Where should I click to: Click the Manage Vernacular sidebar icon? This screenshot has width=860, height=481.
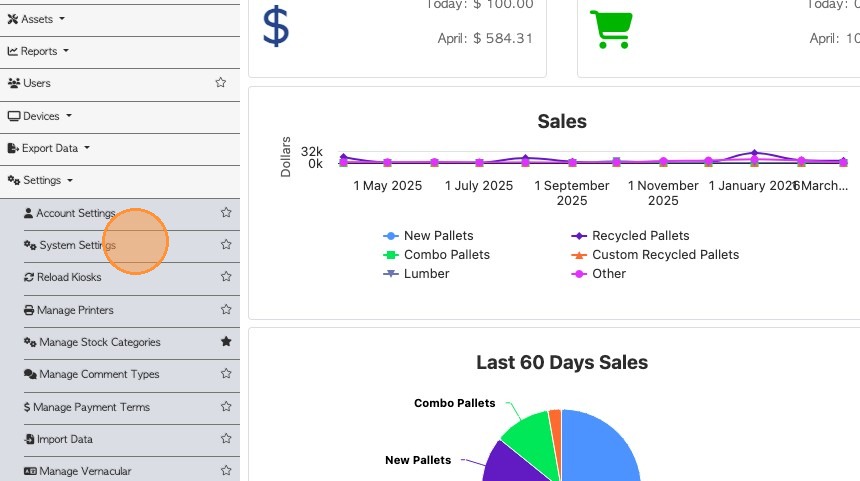coord(30,471)
